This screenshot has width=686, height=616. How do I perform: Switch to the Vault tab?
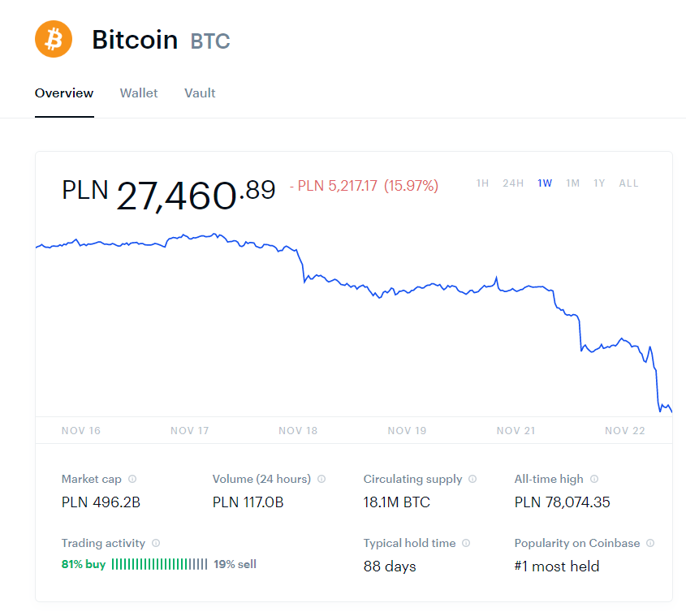tap(200, 93)
